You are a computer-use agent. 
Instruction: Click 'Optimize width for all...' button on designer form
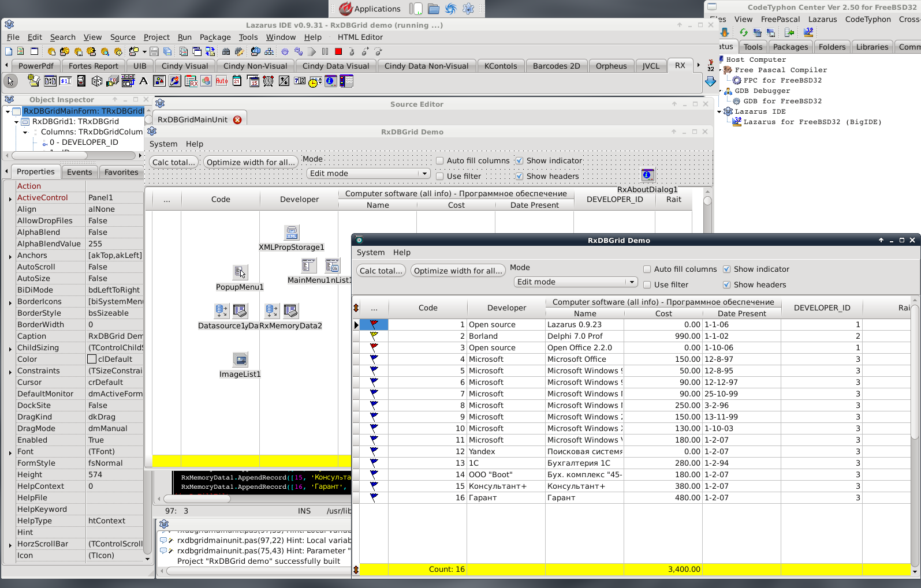251,162
